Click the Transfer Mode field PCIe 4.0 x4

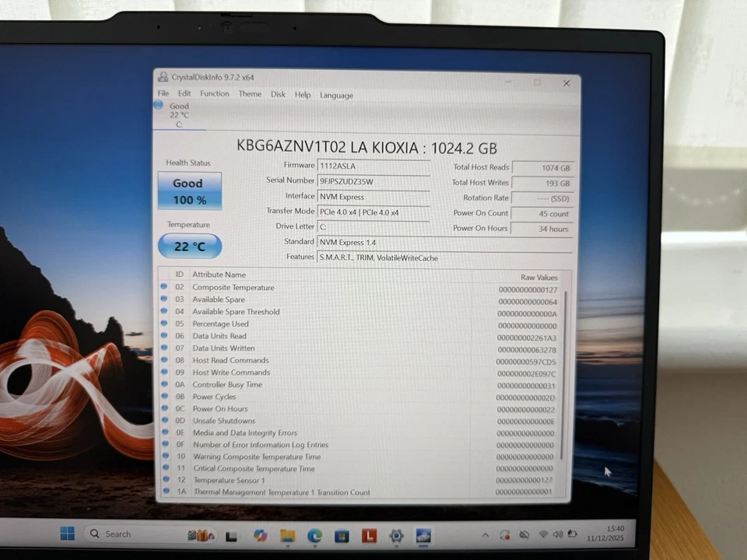tap(373, 212)
